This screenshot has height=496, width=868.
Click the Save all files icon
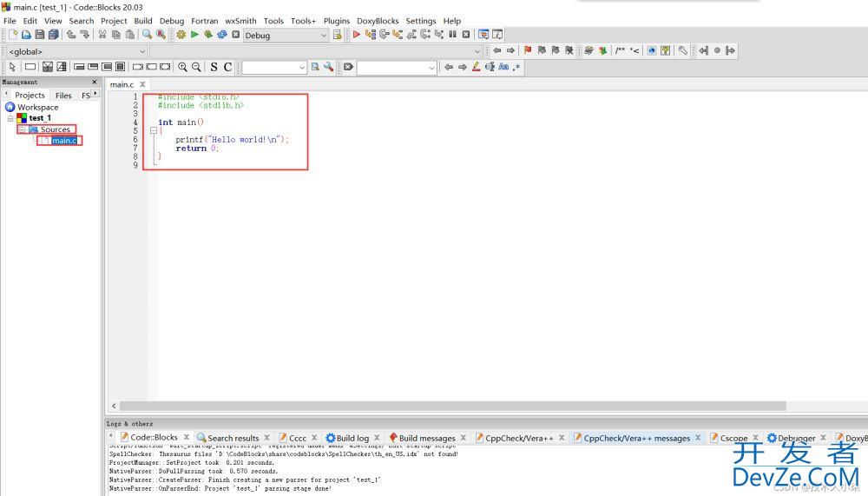point(53,35)
